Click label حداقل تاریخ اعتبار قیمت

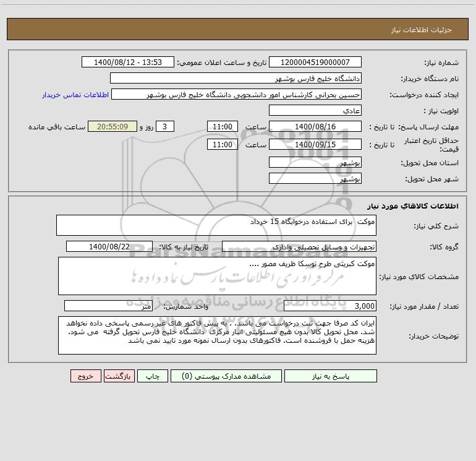[431, 145]
